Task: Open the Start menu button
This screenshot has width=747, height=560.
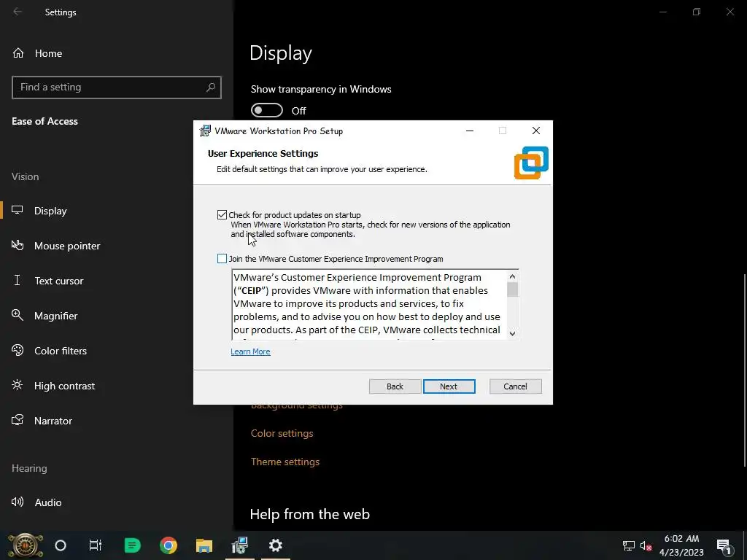Action: tap(25, 545)
